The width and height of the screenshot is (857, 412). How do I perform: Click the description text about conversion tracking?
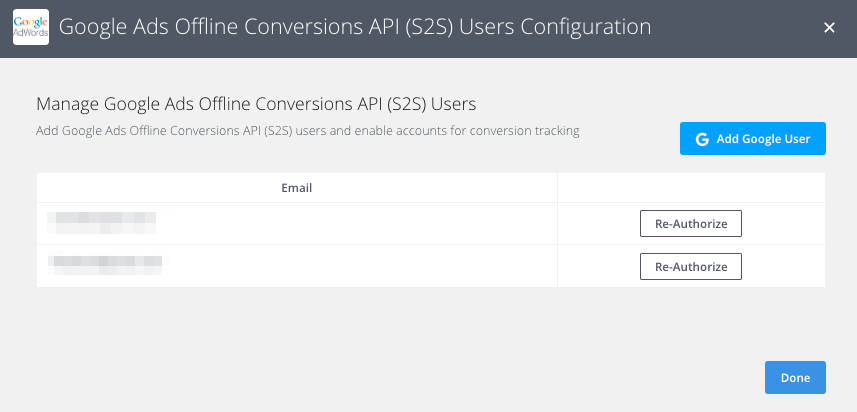[308, 131]
